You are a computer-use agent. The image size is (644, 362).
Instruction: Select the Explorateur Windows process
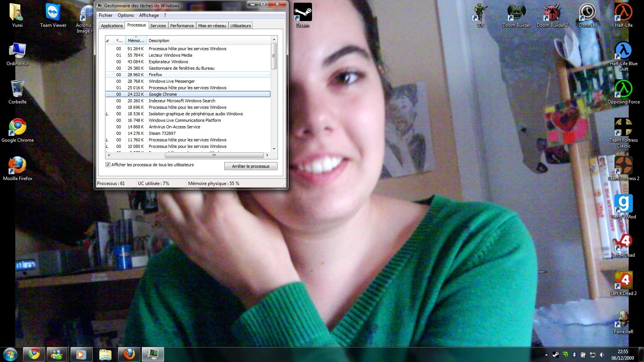click(188, 62)
